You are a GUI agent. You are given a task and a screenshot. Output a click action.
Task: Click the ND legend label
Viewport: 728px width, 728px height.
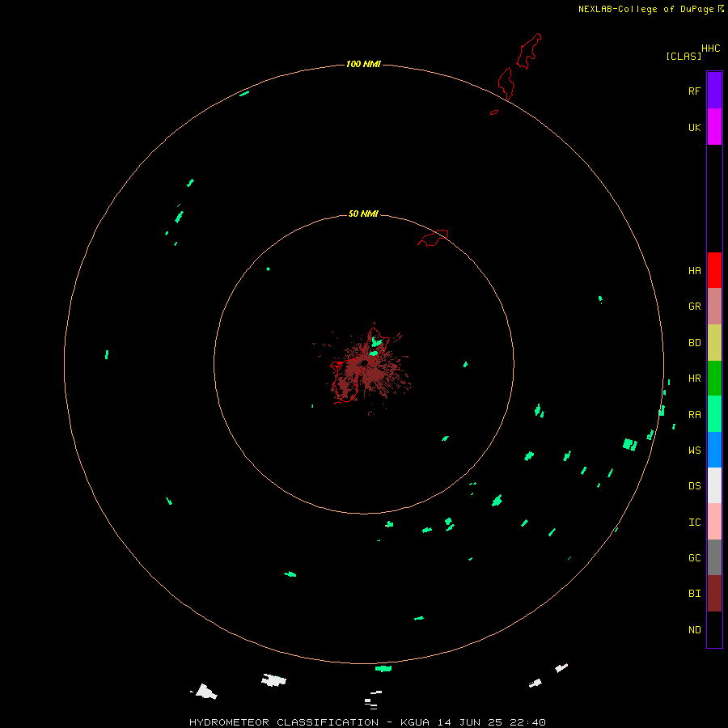694,629
